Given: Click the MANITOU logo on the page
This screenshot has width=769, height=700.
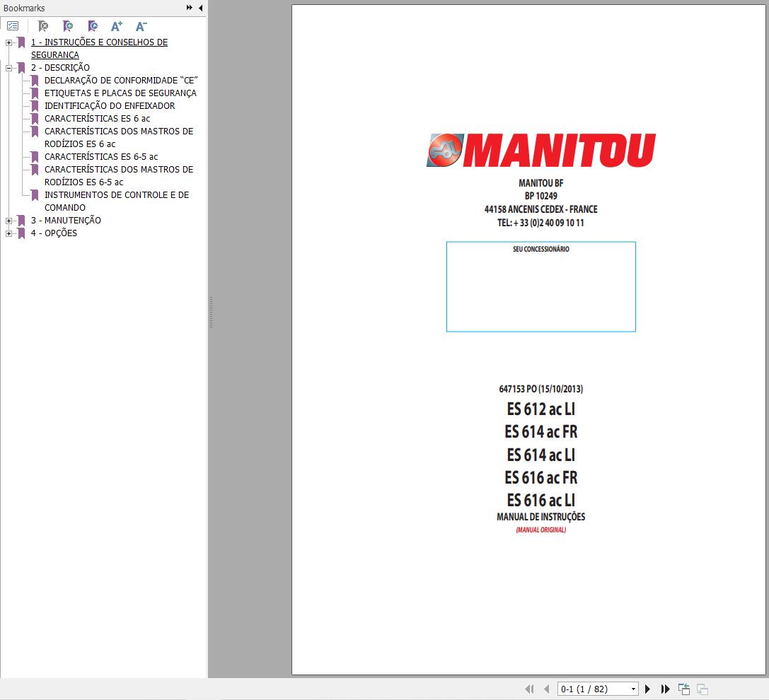Looking at the screenshot, I should (x=541, y=151).
